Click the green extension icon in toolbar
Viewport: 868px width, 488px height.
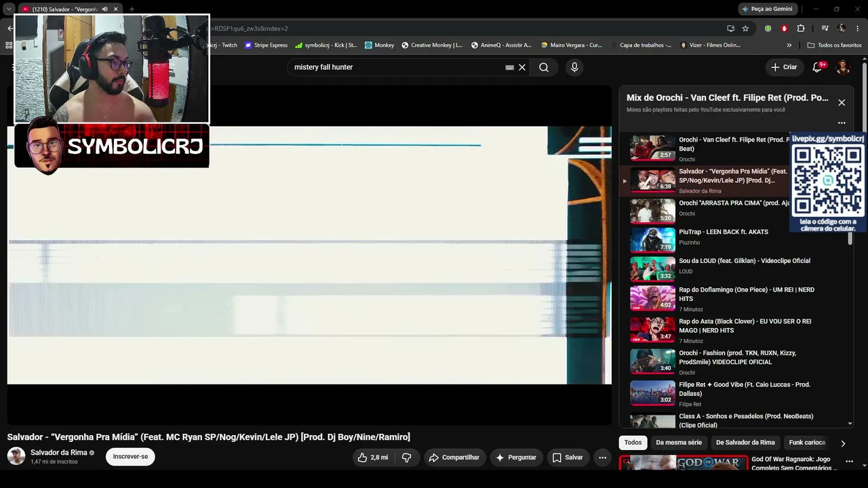(768, 28)
